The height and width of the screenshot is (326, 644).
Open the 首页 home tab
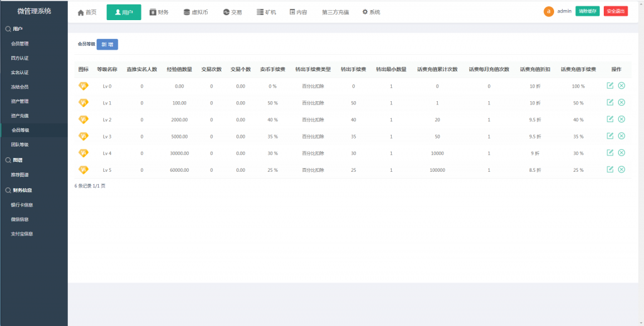click(x=87, y=13)
